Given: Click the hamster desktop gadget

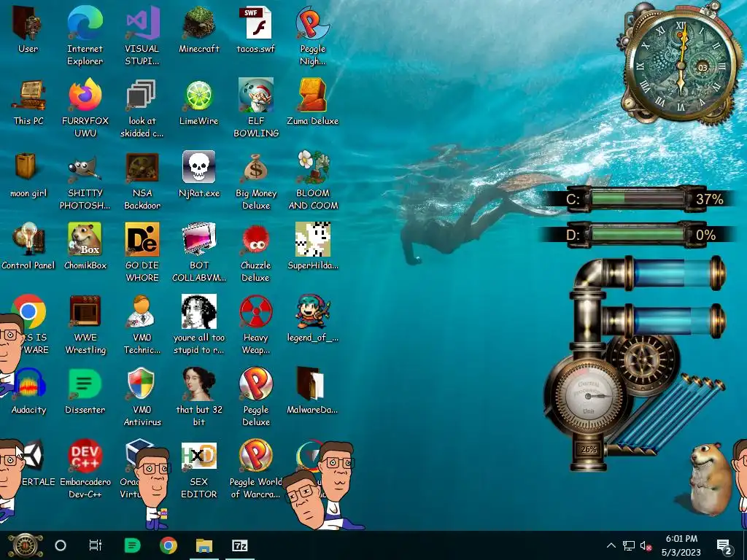Looking at the screenshot, I should click(709, 479).
